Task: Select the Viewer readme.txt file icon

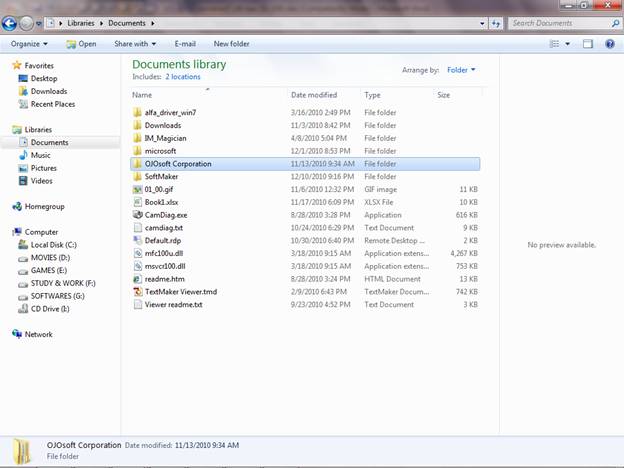Action: (137, 304)
